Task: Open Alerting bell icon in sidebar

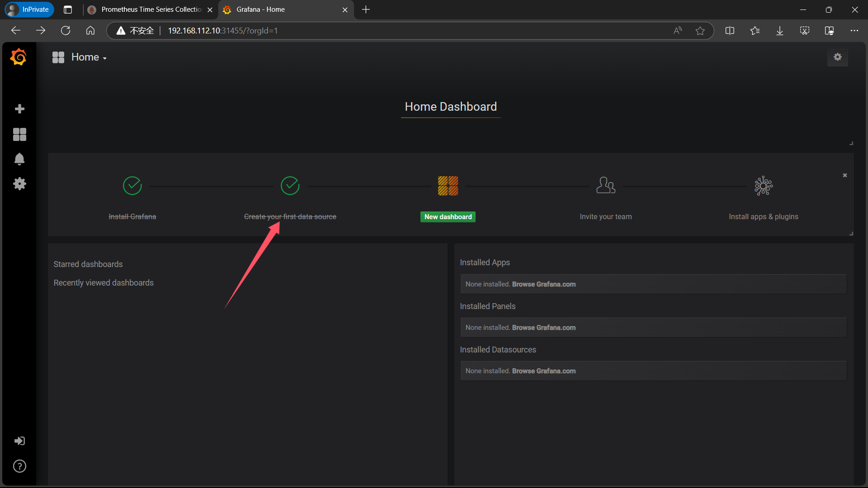Action: (x=19, y=159)
